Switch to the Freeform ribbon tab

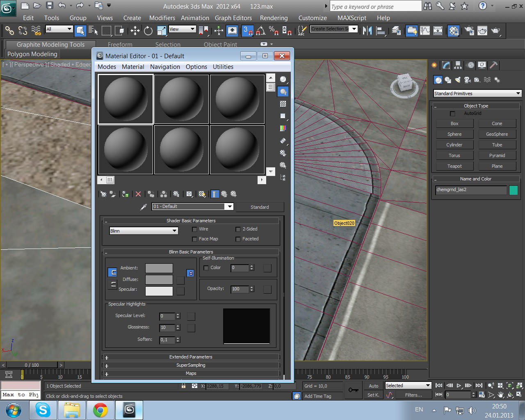120,45
